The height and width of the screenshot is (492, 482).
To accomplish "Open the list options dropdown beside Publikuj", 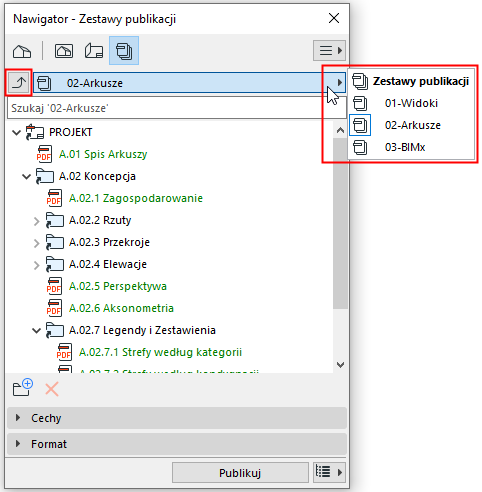I will pyautogui.click(x=329, y=472).
